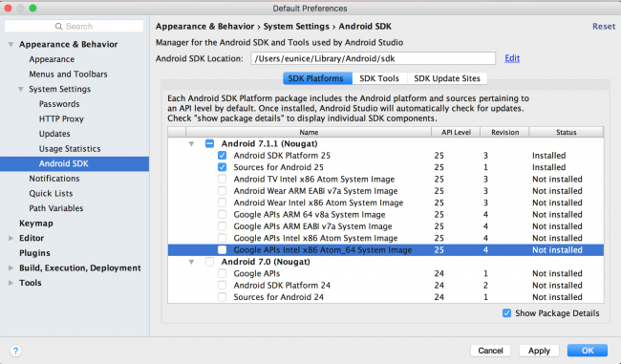Uncheck Android SDK Platform 25 checkbox
The width and height of the screenshot is (621, 364).
tap(223, 156)
